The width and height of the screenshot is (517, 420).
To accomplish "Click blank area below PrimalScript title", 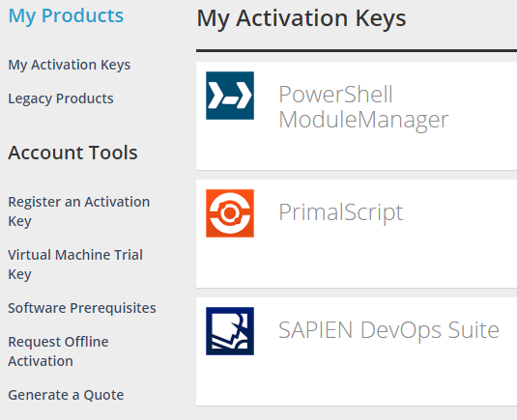I will pyautogui.click(x=362, y=261).
